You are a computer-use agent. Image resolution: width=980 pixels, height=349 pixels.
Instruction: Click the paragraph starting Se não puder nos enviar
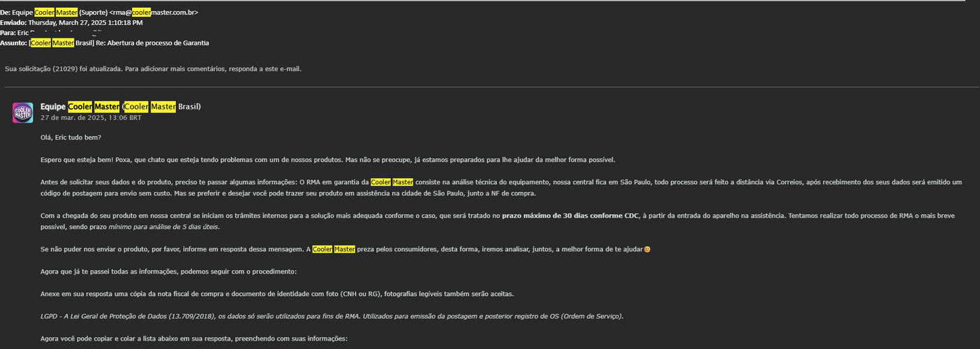click(x=342, y=249)
